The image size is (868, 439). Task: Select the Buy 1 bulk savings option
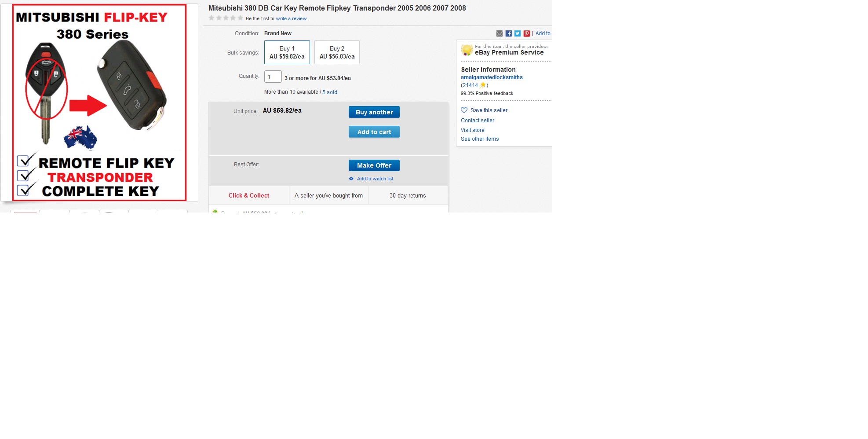point(287,52)
